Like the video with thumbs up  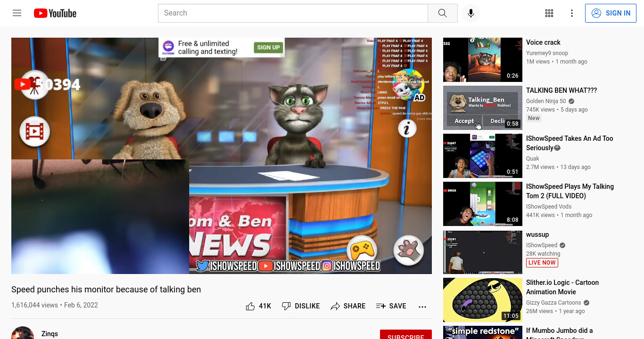(x=250, y=306)
